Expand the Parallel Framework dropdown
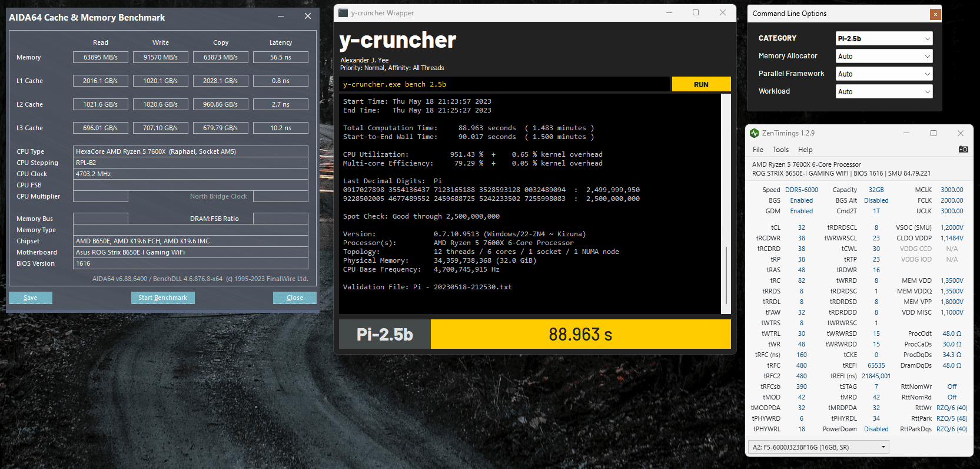980x469 pixels. (x=884, y=74)
